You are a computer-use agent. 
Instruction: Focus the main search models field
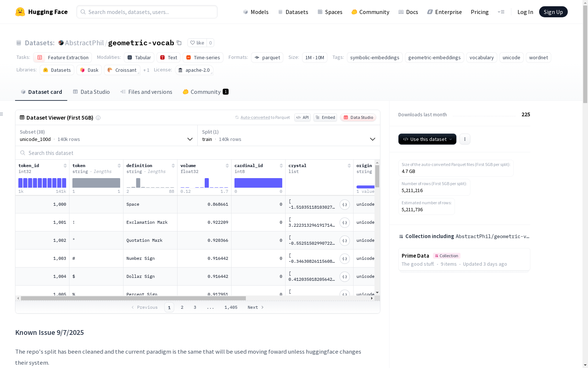[x=147, y=12]
